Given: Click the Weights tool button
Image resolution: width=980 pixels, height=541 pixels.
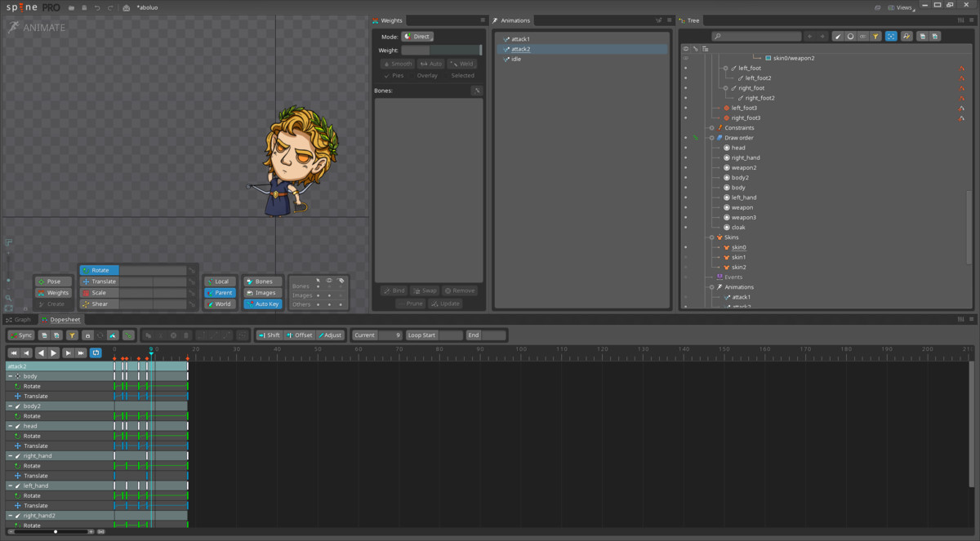Looking at the screenshot, I should (x=53, y=293).
